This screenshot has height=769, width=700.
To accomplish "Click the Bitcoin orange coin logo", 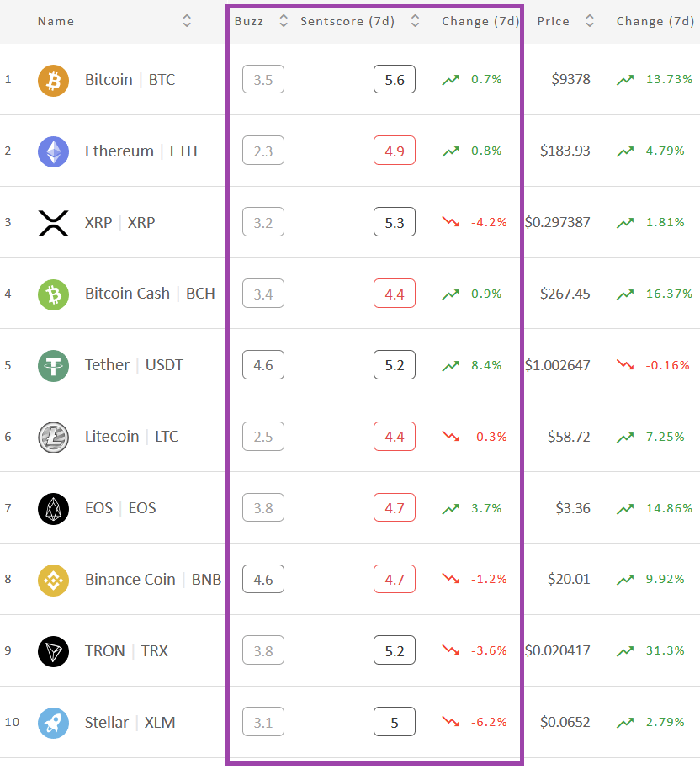I will (x=54, y=81).
